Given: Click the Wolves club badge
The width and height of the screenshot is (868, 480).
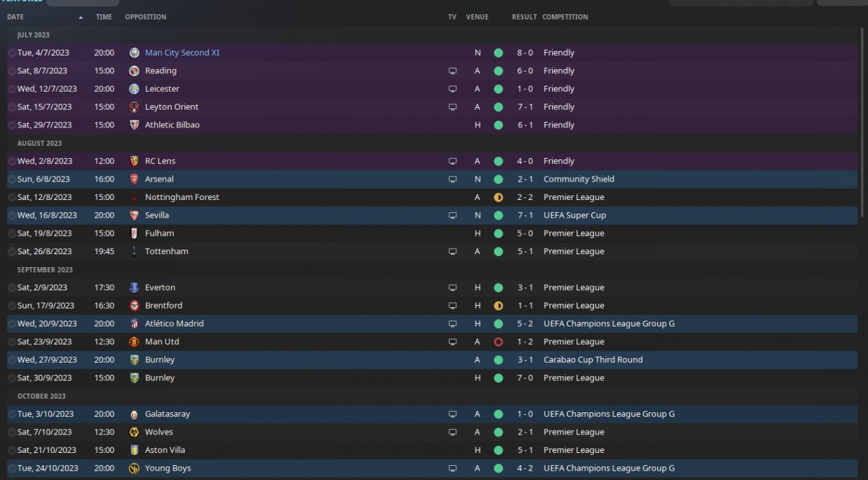Looking at the screenshot, I should [x=134, y=432].
